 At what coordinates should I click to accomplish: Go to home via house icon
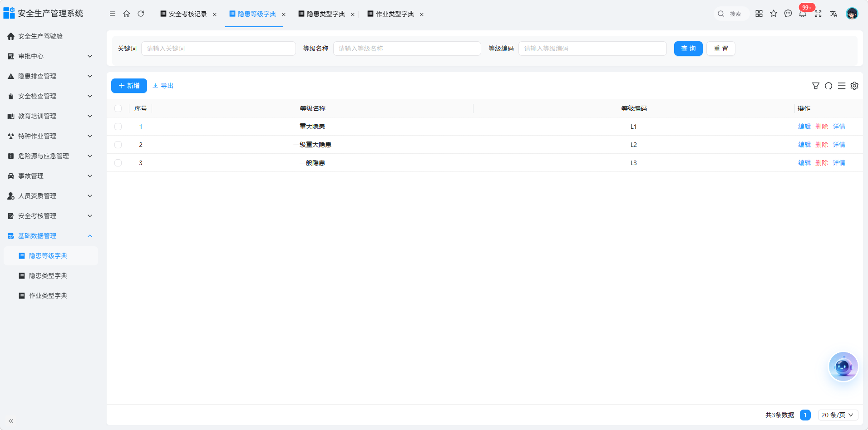(127, 14)
